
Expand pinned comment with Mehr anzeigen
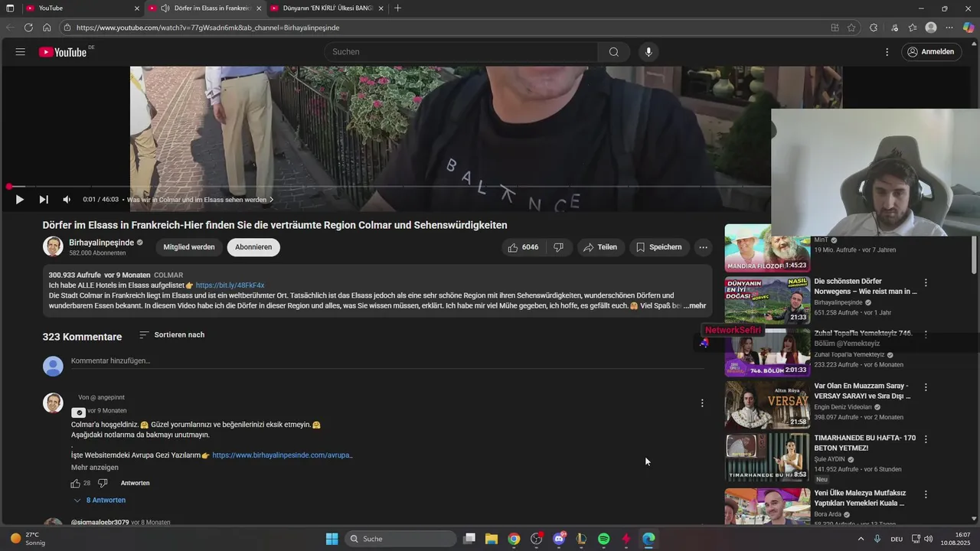[x=95, y=468]
